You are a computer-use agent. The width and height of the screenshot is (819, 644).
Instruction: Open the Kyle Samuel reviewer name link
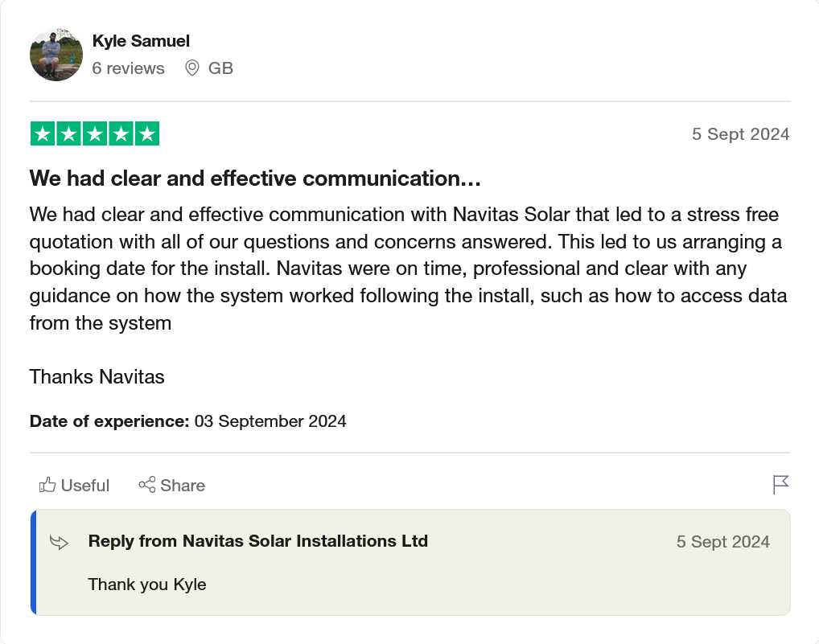(x=141, y=40)
